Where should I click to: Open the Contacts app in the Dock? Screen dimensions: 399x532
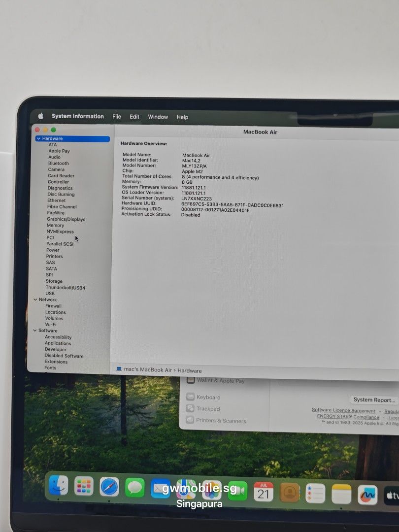(290, 492)
